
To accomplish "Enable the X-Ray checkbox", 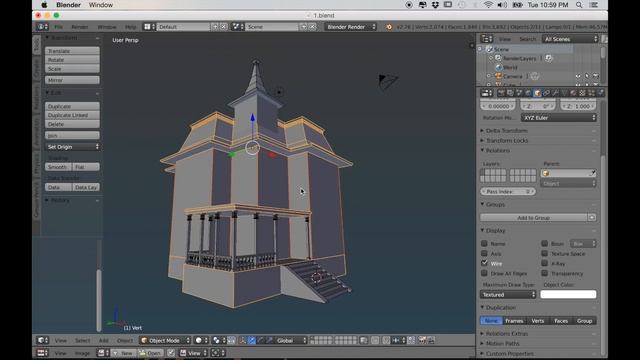I will (x=544, y=263).
